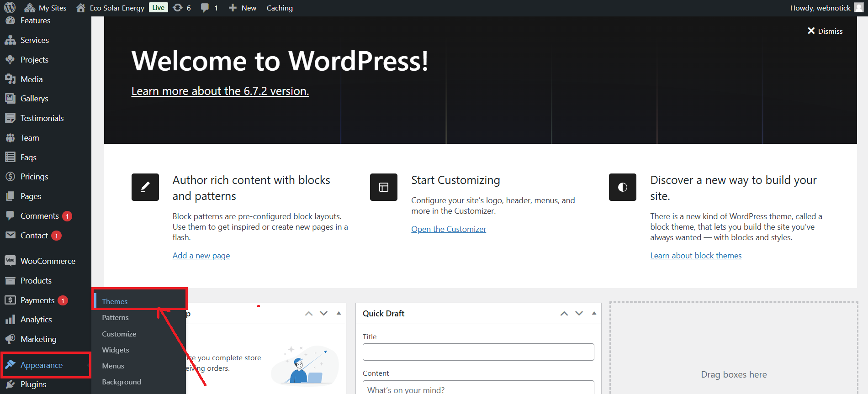This screenshot has height=394, width=868.
Task: Open the WooCommerce menu
Action: pos(48,261)
